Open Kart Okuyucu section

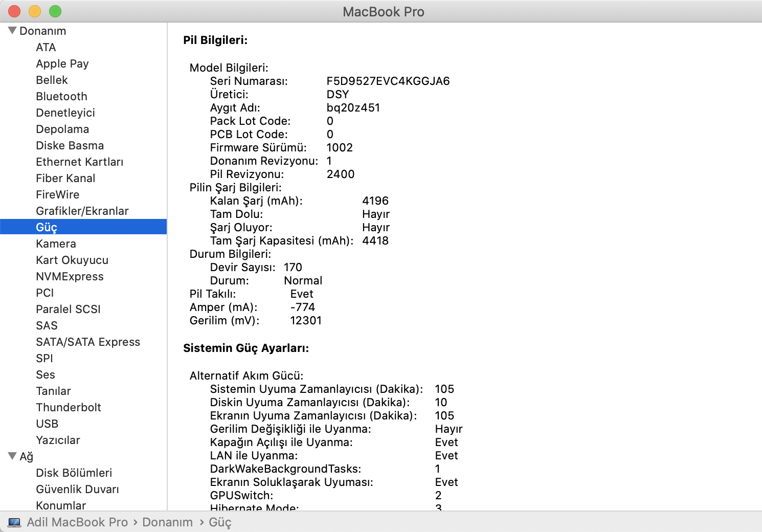[72, 260]
